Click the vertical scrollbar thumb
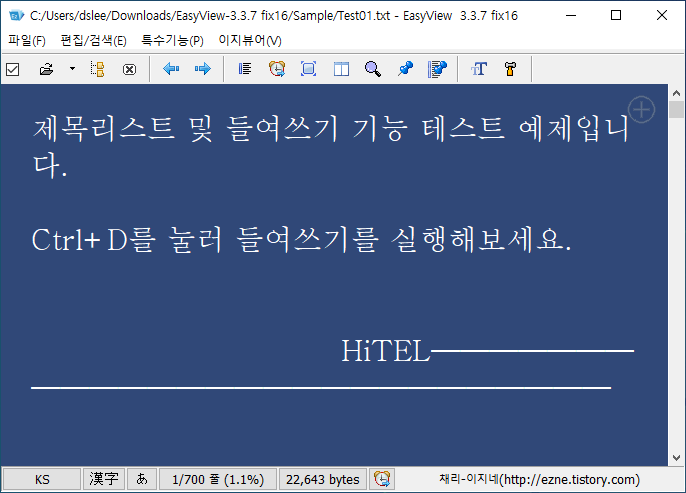 676,109
